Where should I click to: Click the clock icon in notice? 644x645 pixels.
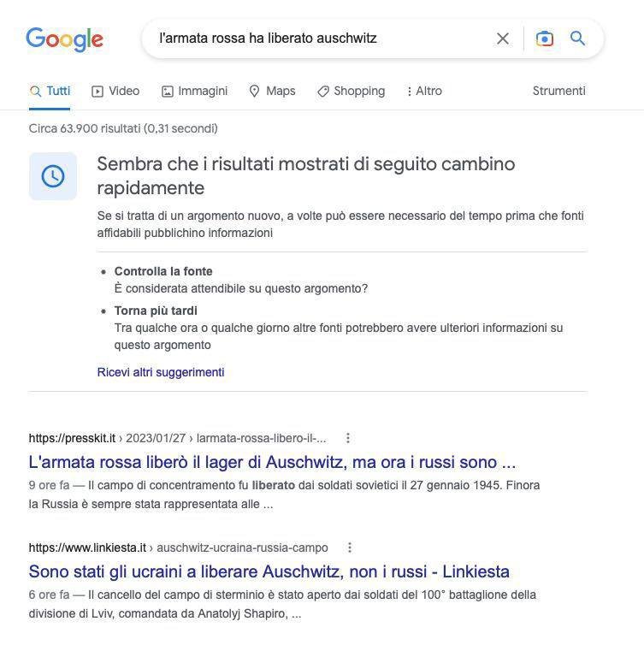(53, 176)
